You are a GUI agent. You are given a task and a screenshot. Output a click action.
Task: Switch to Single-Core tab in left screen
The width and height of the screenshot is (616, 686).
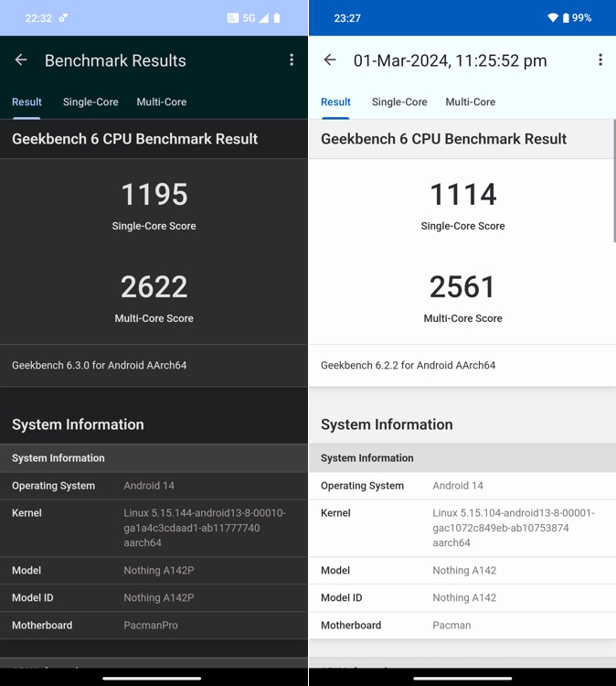pos(90,102)
